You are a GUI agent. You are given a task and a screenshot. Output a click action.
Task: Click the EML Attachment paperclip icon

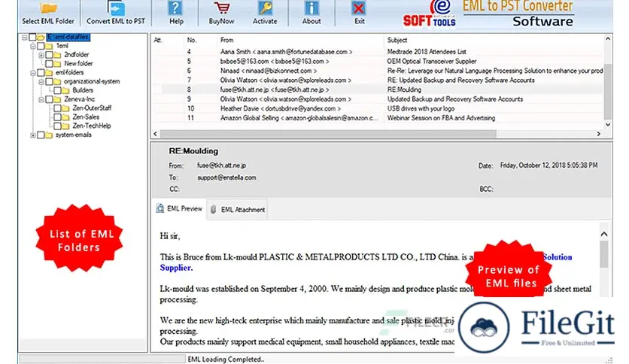coord(214,209)
